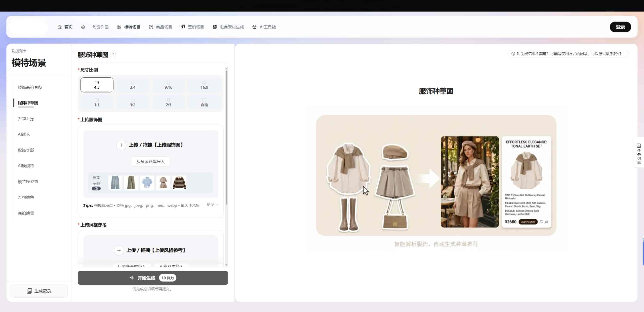Toggle the eye-slash icon under 推荐示例
The width and height of the screenshot is (644, 312).
point(96,188)
